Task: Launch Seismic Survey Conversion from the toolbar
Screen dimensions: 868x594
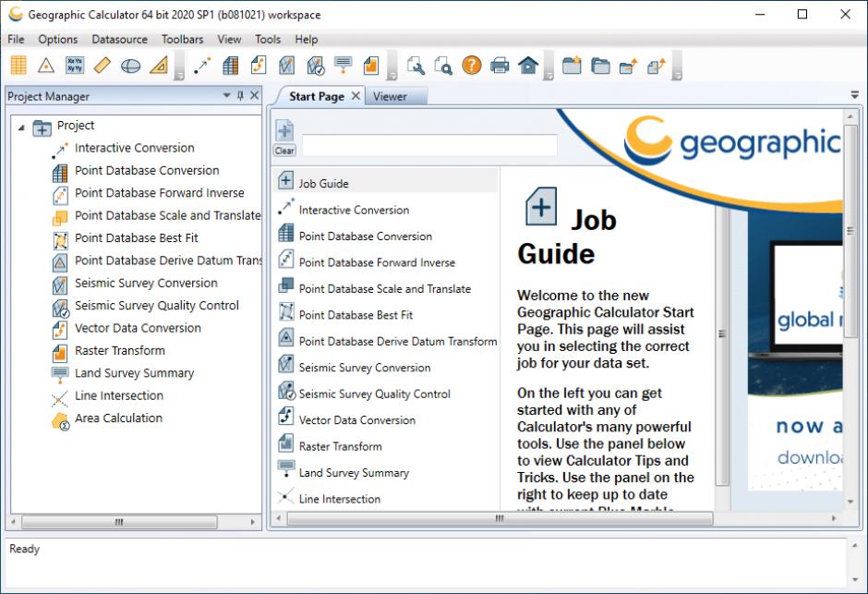Action: [287, 66]
